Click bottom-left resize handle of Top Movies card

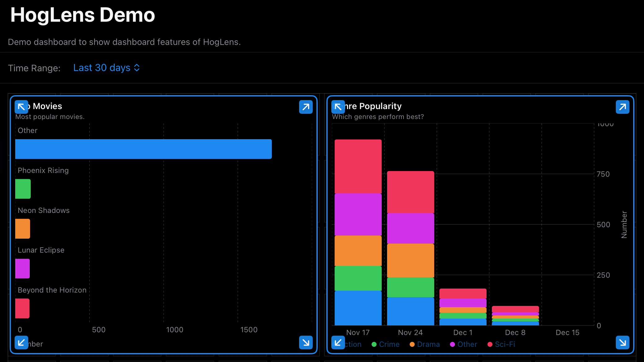coord(21,342)
